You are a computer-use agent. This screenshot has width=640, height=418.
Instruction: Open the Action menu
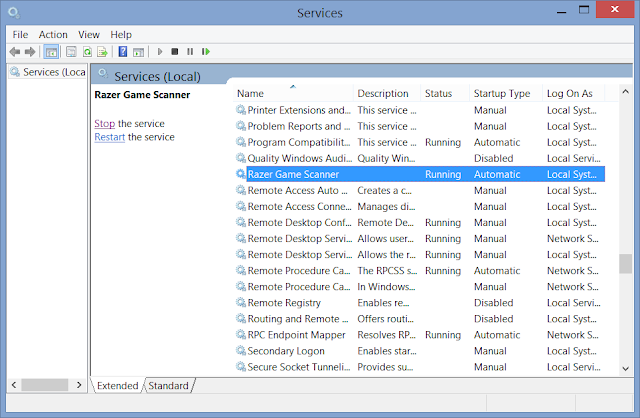pyautogui.click(x=53, y=34)
